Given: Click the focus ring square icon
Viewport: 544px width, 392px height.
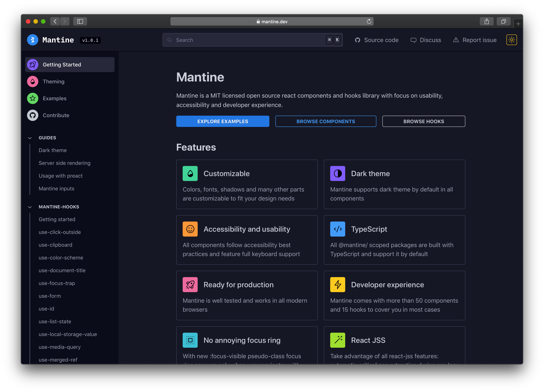Looking at the screenshot, I should [190, 340].
